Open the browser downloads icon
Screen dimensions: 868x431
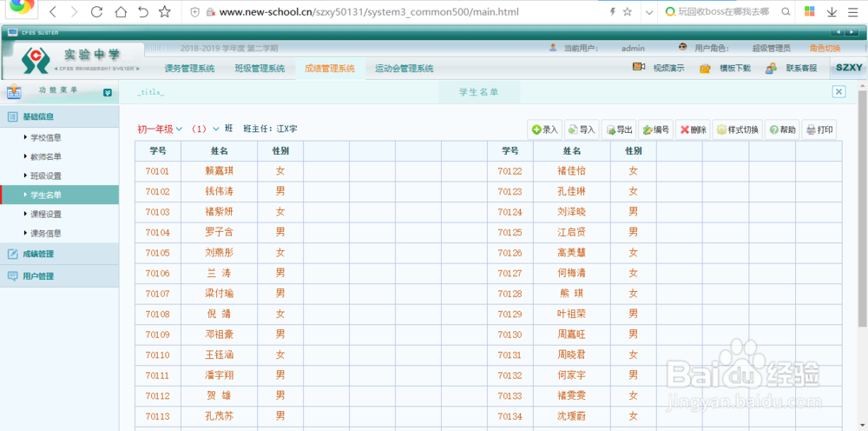832,11
